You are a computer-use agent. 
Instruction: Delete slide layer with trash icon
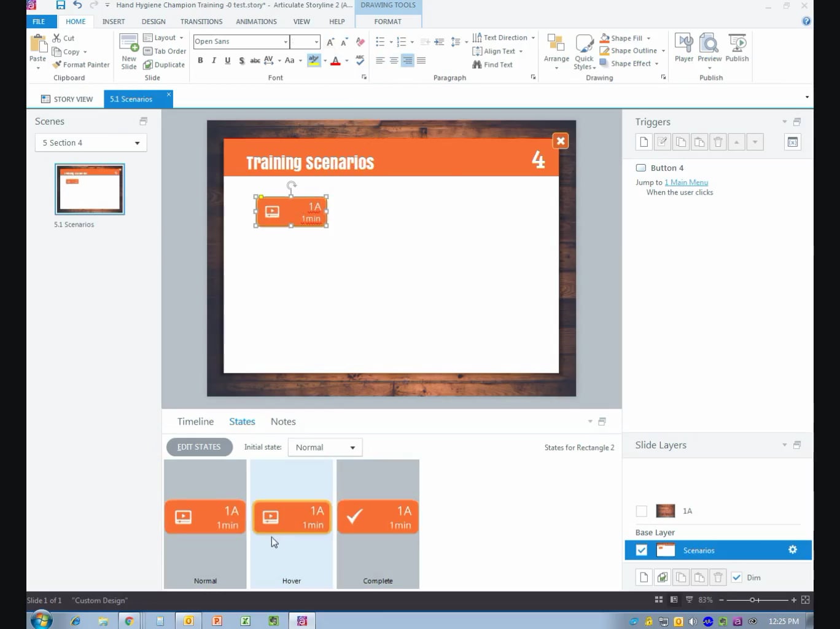tap(718, 577)
